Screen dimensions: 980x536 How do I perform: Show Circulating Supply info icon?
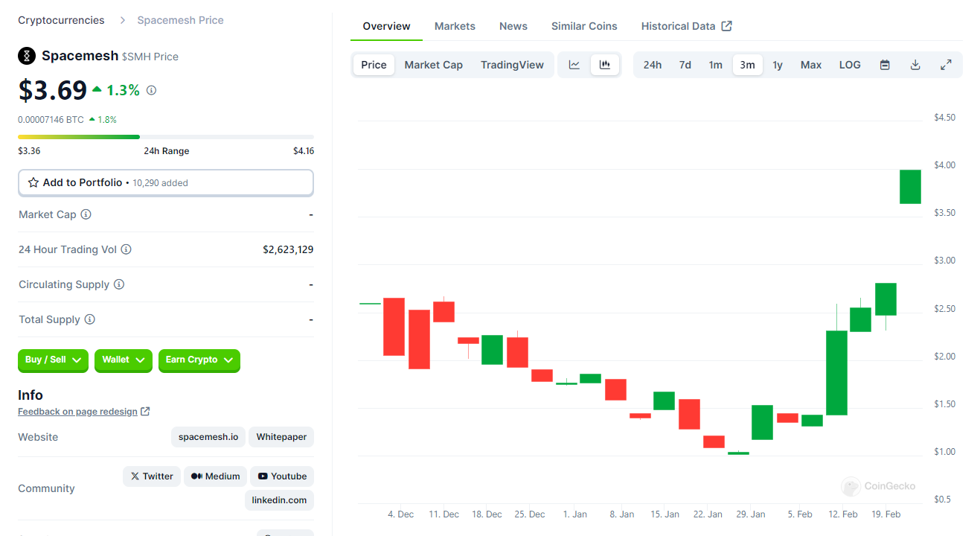(x=118, y=284)
